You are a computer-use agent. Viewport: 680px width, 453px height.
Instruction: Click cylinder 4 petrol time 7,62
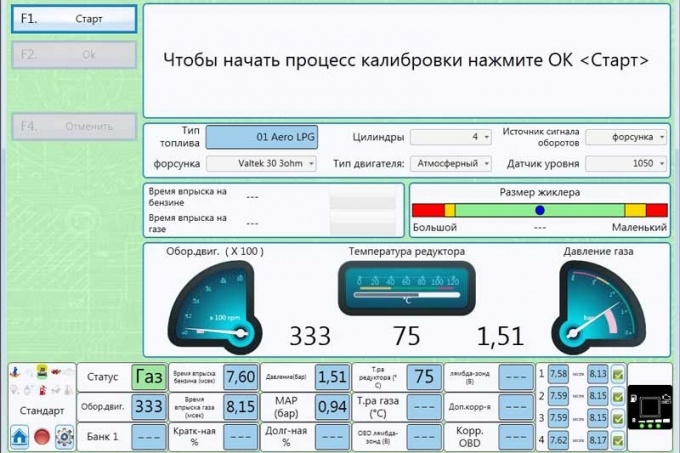pos(558,440)
